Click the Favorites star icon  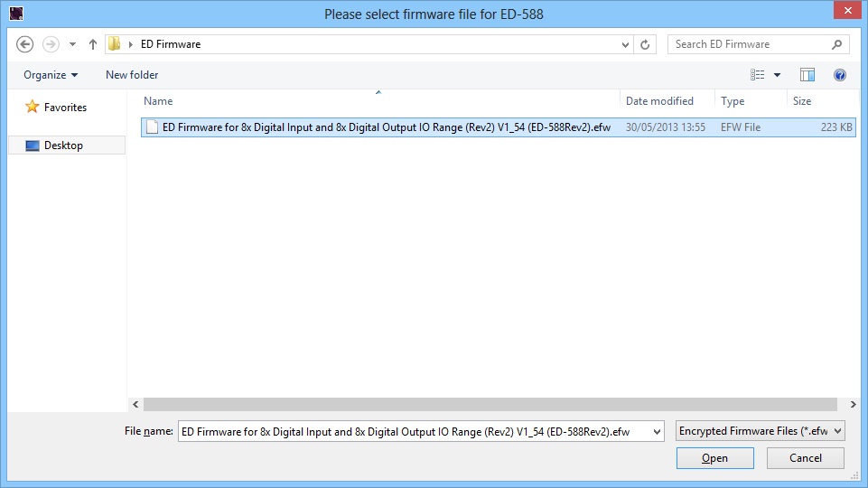point(33,107)
